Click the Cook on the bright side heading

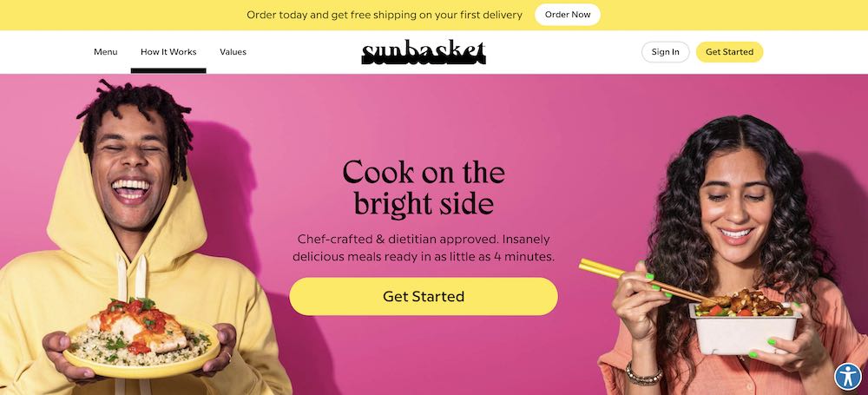pyautogui.click(x=424, y=188)
